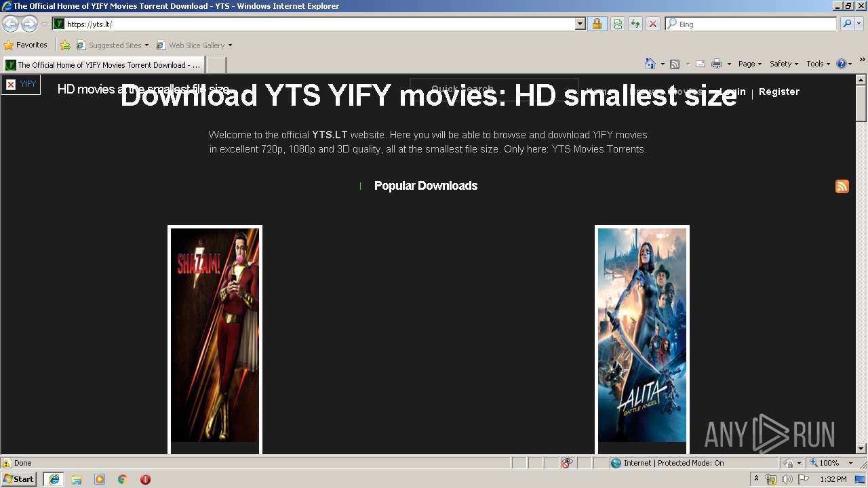This screenshot has height=488, width=868.
Task: Click the page scrollbar up arrow
Action: pos(861,80)
